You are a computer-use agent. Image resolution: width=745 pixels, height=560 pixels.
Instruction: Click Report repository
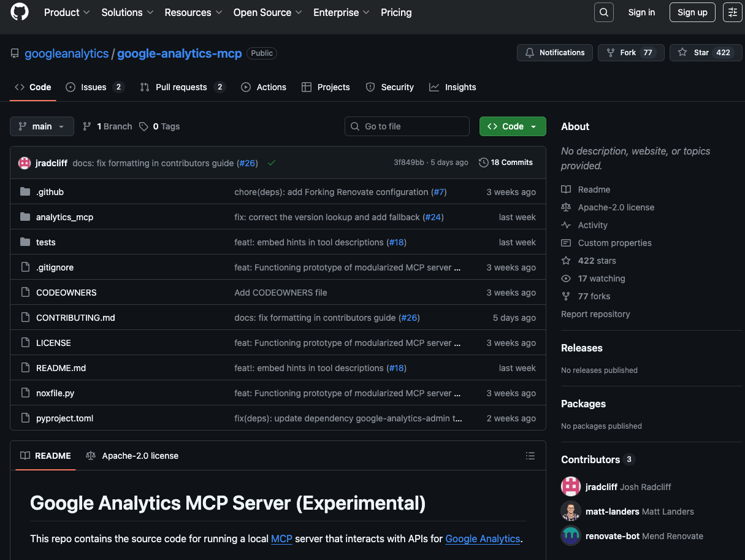point(595,314)
